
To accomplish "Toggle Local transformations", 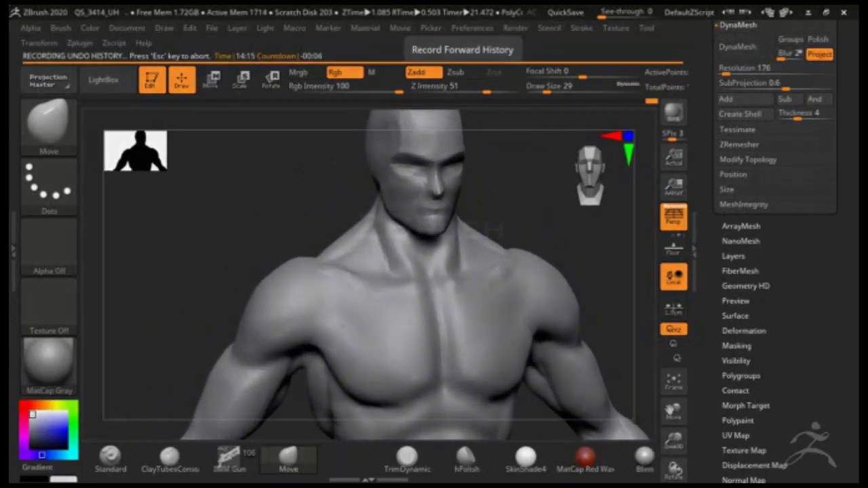I will coord(673,277).
